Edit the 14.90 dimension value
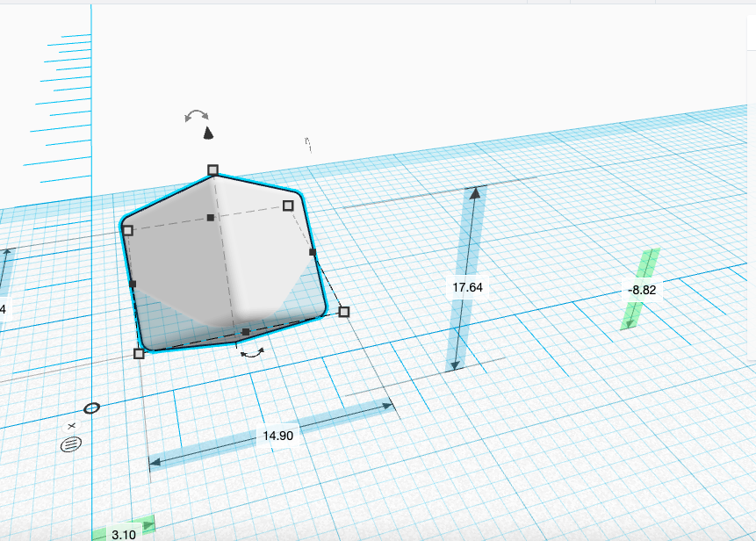Image resolution: width=756 pixels, height=541 pixels. click(x=277, y=436)
